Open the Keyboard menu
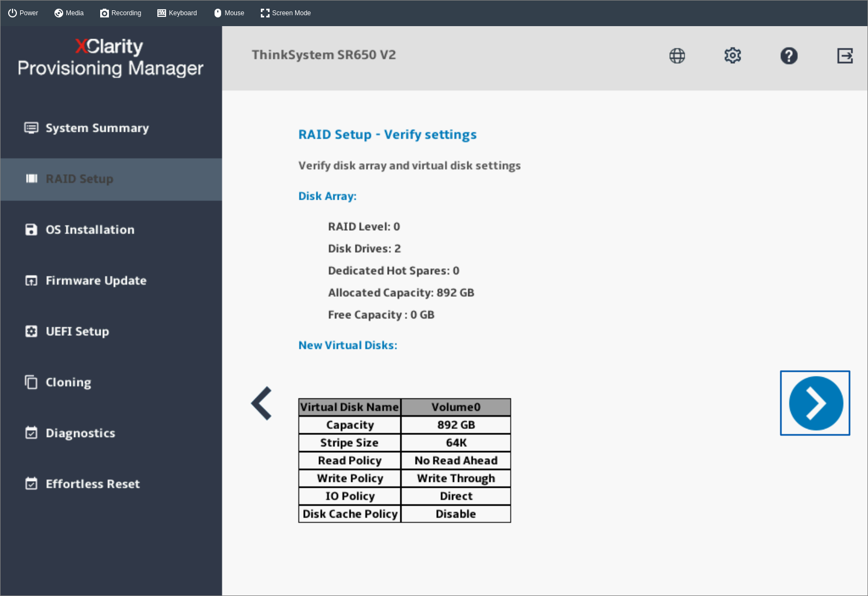 point(177,13)
